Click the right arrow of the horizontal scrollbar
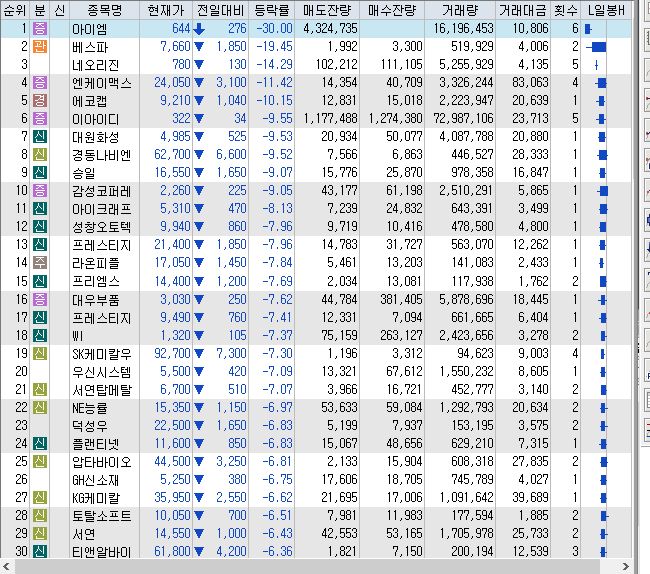This screenshot has width=650, height=574. point(625,566)
